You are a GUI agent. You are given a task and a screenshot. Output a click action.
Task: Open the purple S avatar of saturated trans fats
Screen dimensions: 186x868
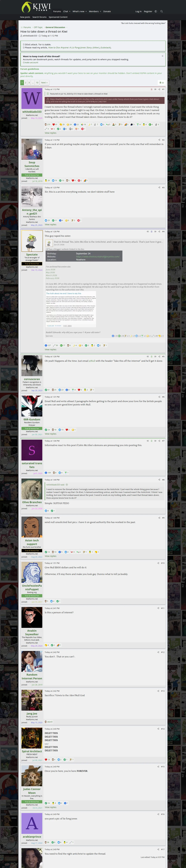32,450
